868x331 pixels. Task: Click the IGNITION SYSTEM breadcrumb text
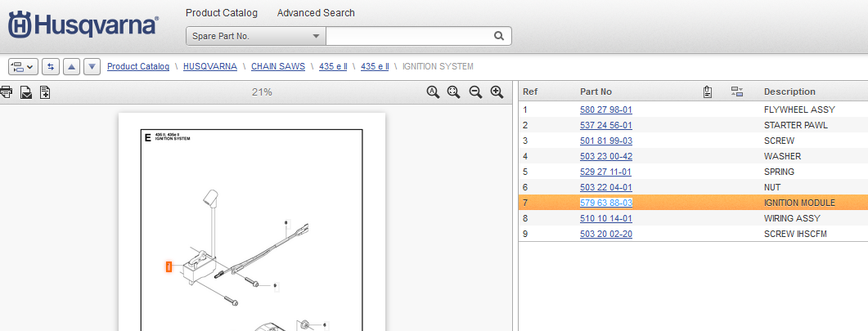tap(438, 66)
